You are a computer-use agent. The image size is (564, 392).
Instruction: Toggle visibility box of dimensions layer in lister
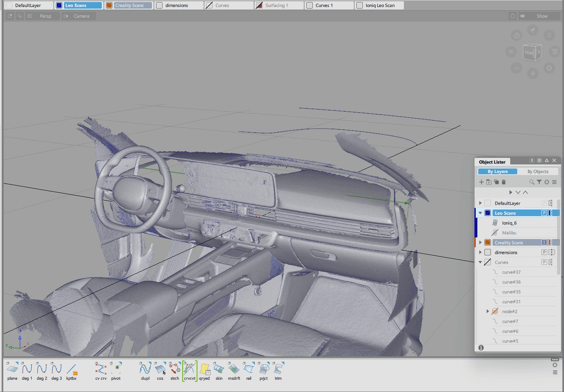[x=488, y=253]
